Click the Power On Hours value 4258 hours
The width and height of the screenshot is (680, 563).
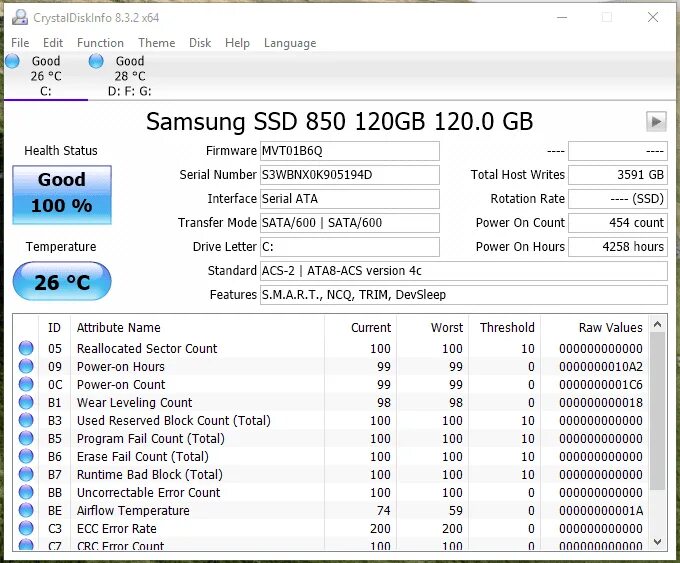(x=618, y=247)
